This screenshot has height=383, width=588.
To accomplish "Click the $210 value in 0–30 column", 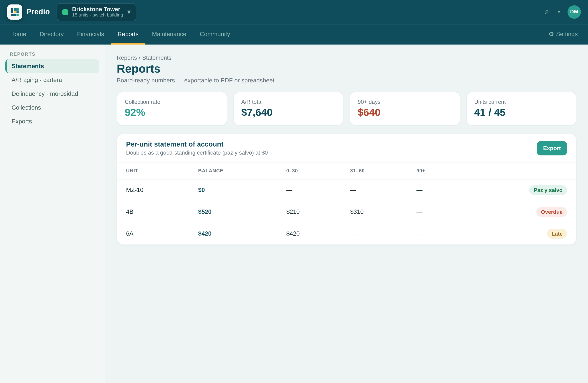I will point(293,212).
